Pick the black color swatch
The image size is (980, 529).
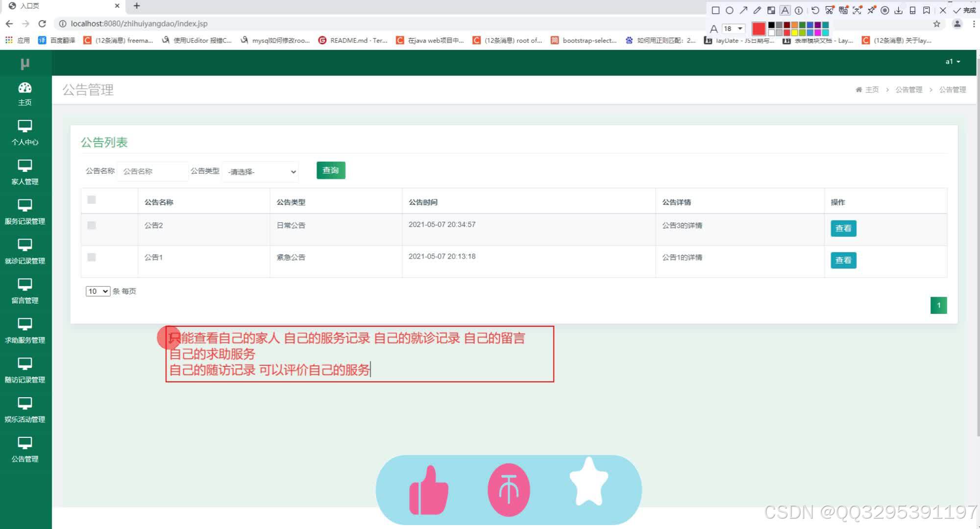(x=771, y=25)
